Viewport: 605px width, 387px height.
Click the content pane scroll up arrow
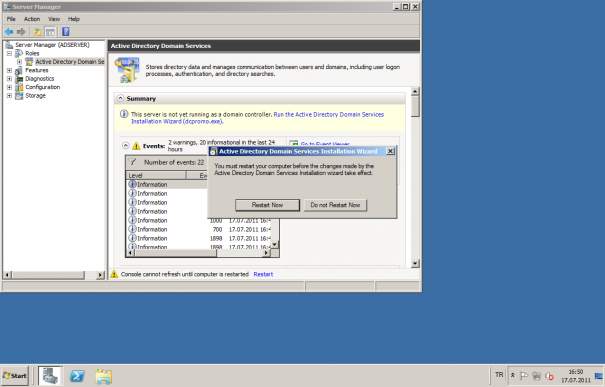click(x=415, y=91)
